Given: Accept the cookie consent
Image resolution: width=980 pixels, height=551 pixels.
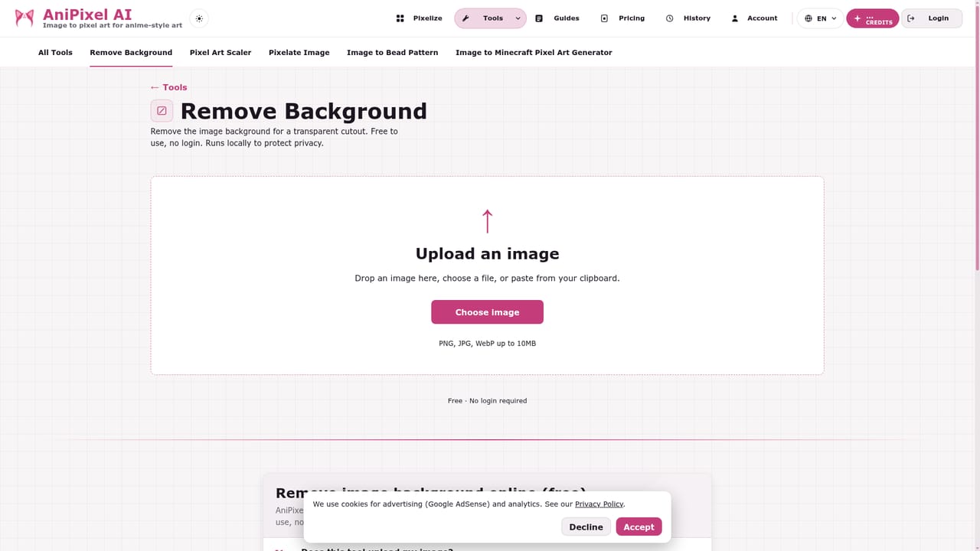Looking at the screenshot, I should click(x=639, y=527).
